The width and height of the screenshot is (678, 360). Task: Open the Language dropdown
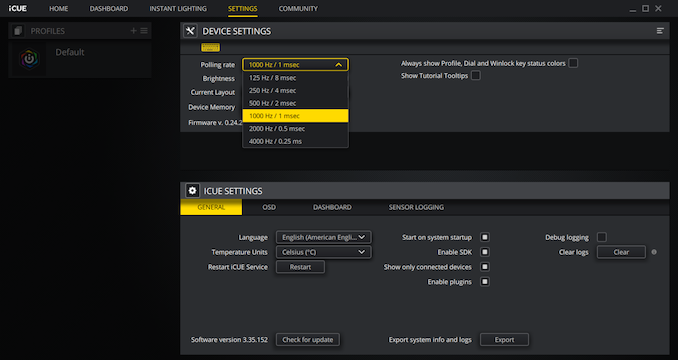click(x=323, y=237)
